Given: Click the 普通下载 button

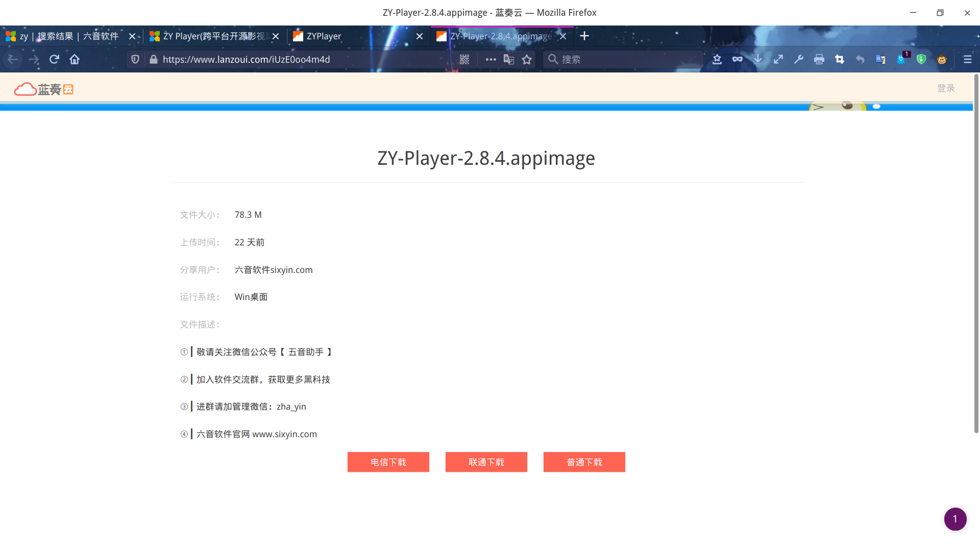Looking at the screenshot, I should pyautogui.click(x=584, y=462).
